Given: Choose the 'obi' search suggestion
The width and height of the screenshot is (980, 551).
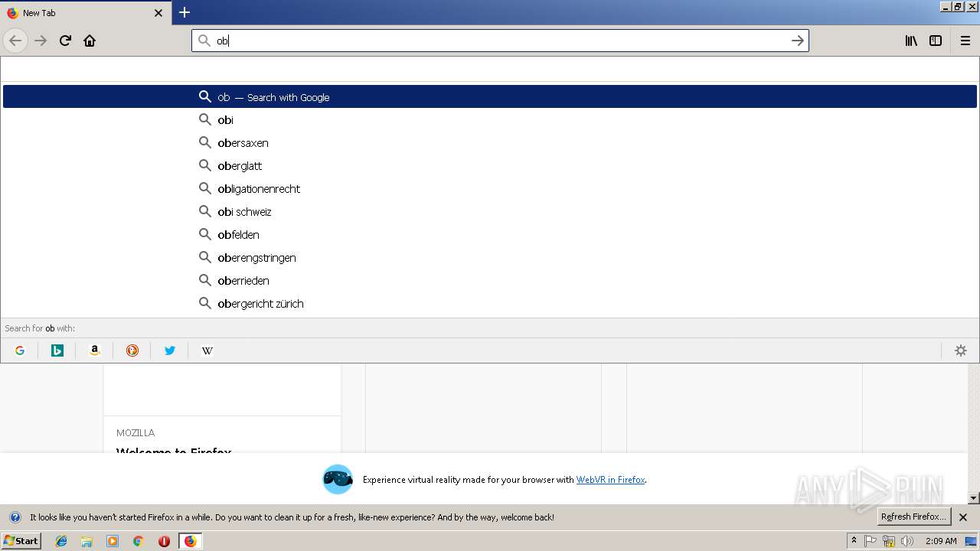Looking at the screenshot, I should pyautogui.click(x=490, y=119).
